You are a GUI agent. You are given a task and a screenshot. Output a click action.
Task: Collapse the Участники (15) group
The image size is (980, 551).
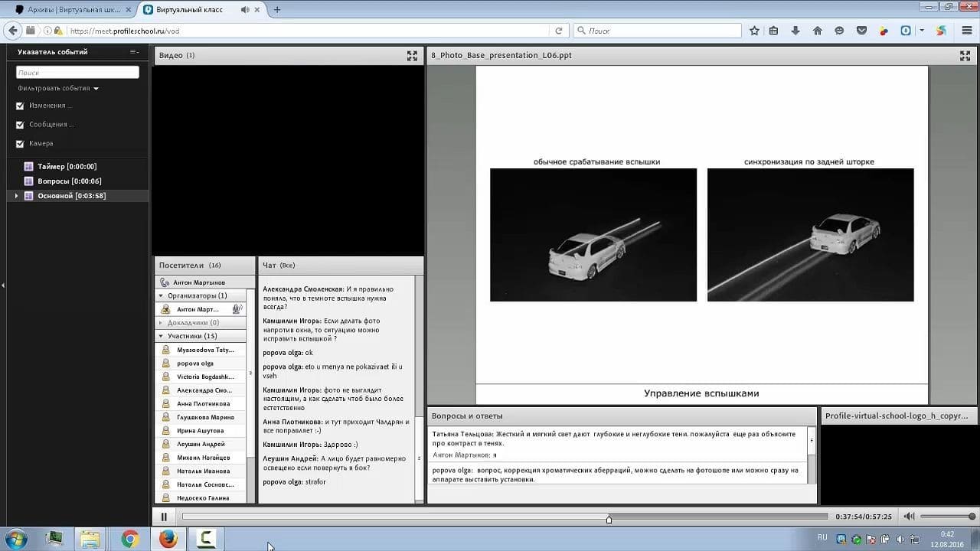(162, 336)
